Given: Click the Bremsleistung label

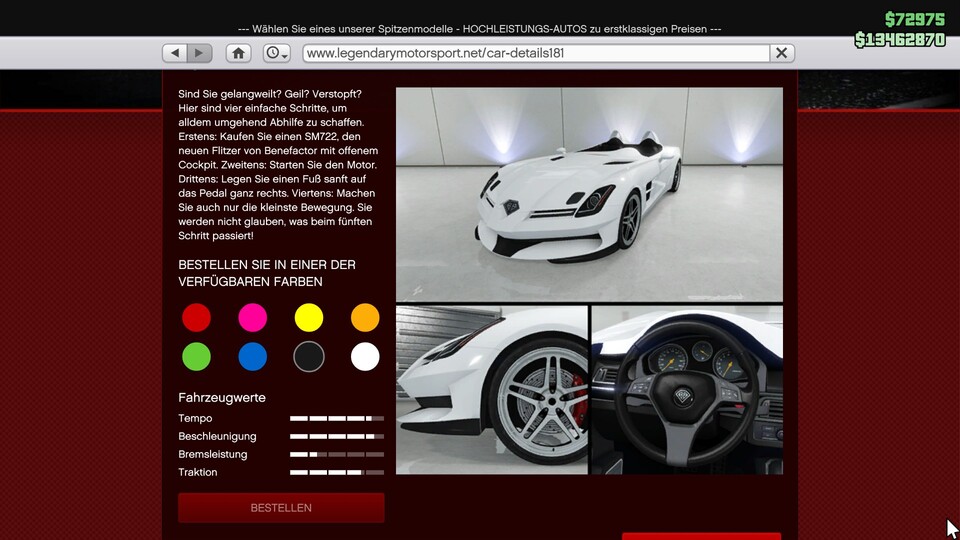Looking at the screenshot, I should coord(212,454).
